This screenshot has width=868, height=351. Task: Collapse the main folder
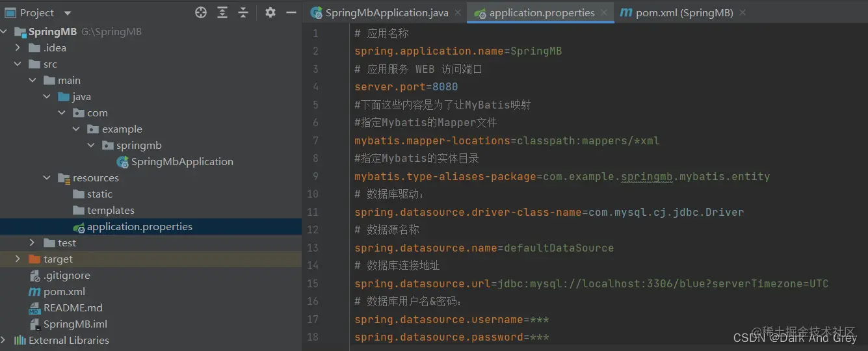click(x=33, y=81)
